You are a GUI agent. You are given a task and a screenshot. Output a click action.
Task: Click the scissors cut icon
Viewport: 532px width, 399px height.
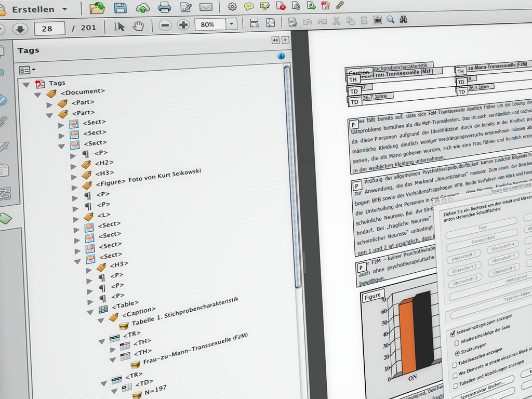(336, 21)
